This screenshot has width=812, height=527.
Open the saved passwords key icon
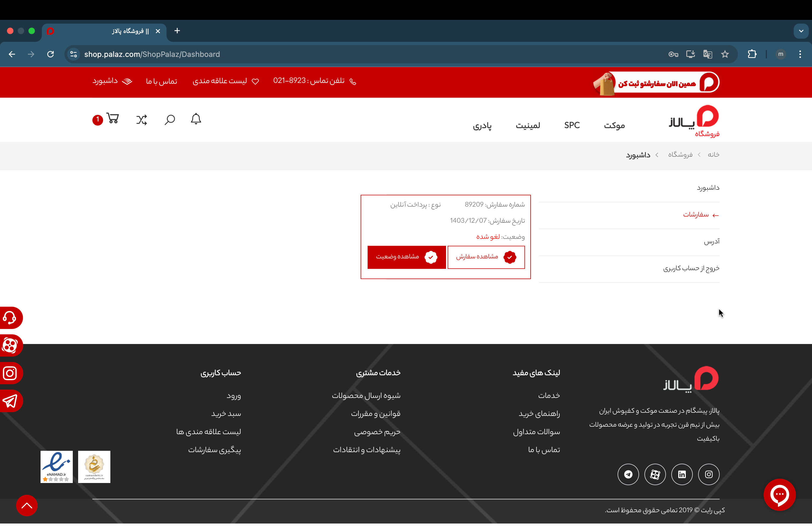(x=673, y=54)
